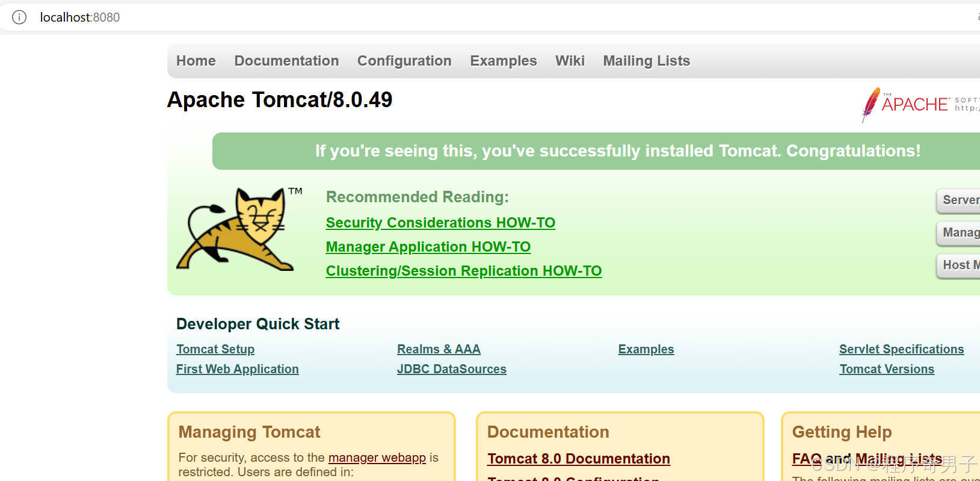Click the Developer Quick Start heading
980x481 pixels.
pos(258,324)
